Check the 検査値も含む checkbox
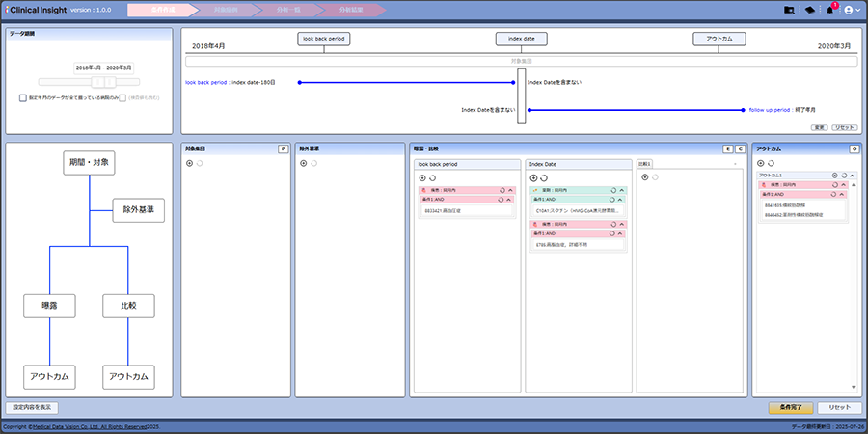Screen dimensions: 868x434 tap(122, 98)
